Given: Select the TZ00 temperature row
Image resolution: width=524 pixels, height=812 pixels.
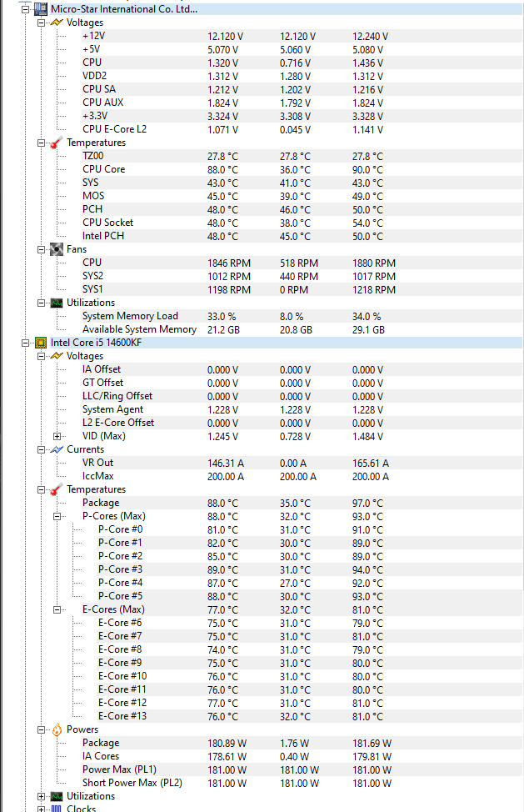Looking at the screenshot, I should pos(301,156).
